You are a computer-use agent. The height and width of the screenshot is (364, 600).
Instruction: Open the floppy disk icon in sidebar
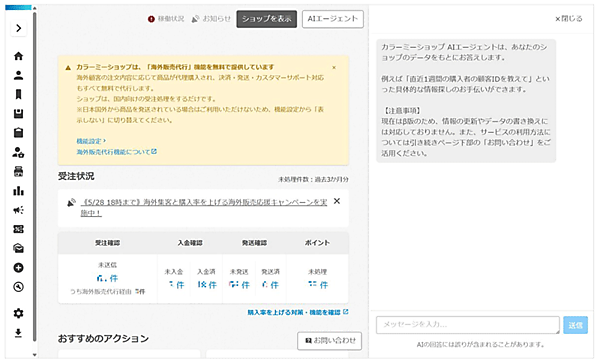pyautogui.click(x=18, y=114)
